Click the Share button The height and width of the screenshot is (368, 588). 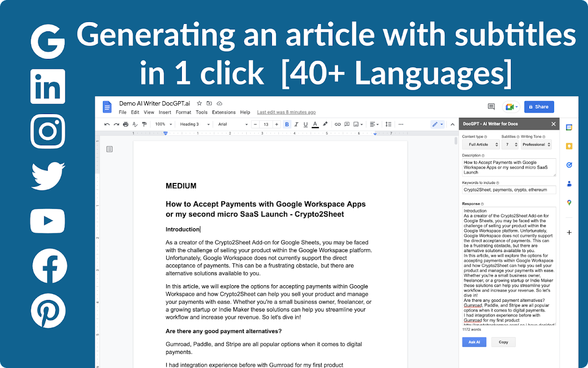[x=539, y=107]
